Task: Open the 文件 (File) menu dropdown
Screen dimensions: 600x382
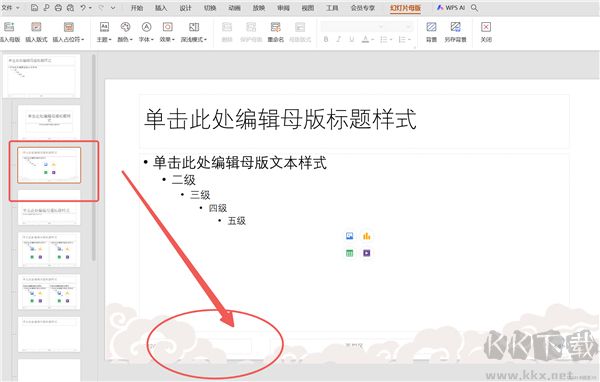Action: pos(10,7)
